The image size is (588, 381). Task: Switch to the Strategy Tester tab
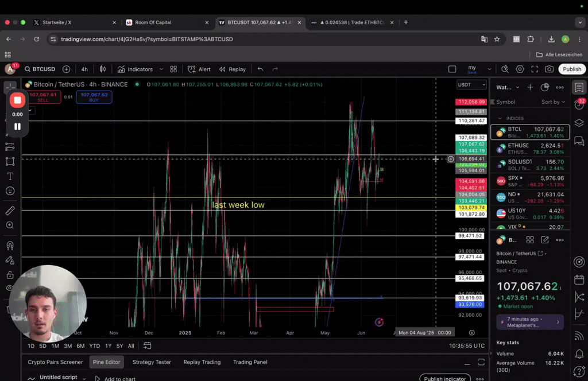[x=152, y=362]
